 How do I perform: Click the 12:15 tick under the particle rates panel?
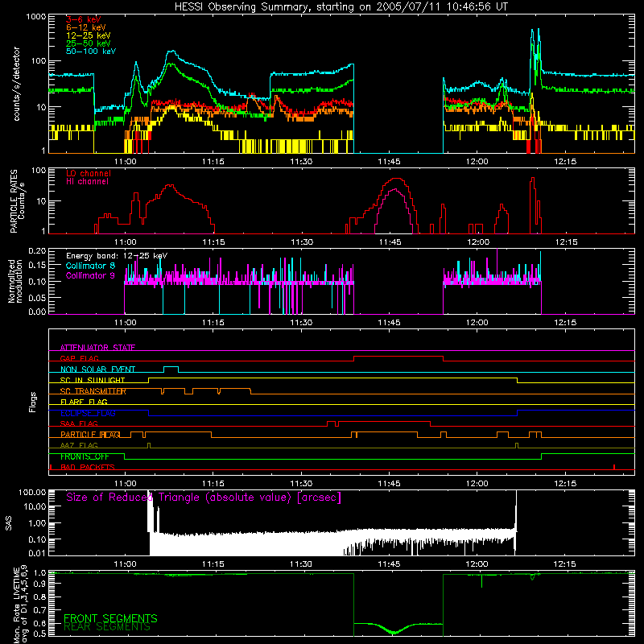coord(566,242)
